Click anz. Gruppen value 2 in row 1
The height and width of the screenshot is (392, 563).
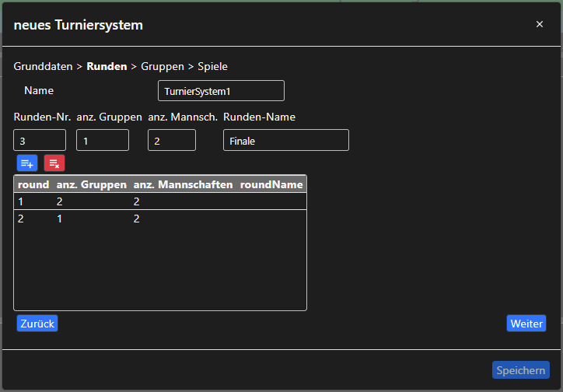coord(60,201)
